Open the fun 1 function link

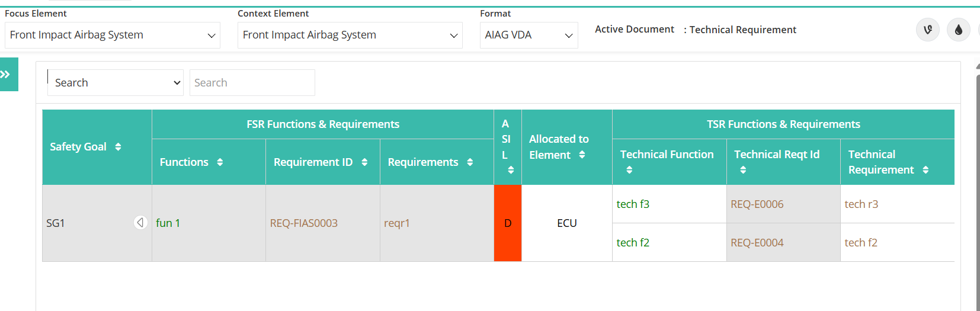click(168, 223)
